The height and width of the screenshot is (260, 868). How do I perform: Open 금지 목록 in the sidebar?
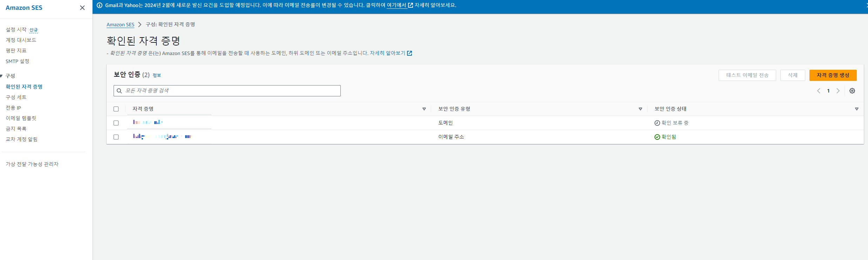pyautogui.click(x=16, y=129)
